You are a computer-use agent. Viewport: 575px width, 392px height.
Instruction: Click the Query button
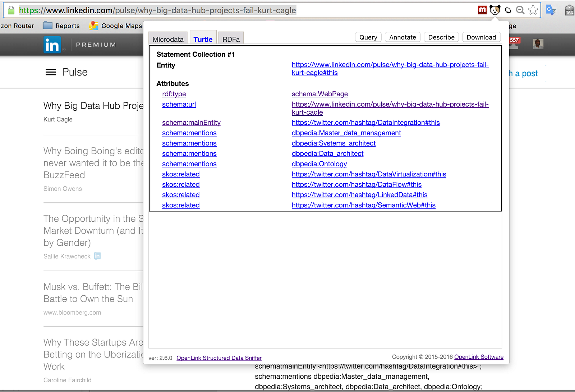pyautogui.click(x=368, y=37)
